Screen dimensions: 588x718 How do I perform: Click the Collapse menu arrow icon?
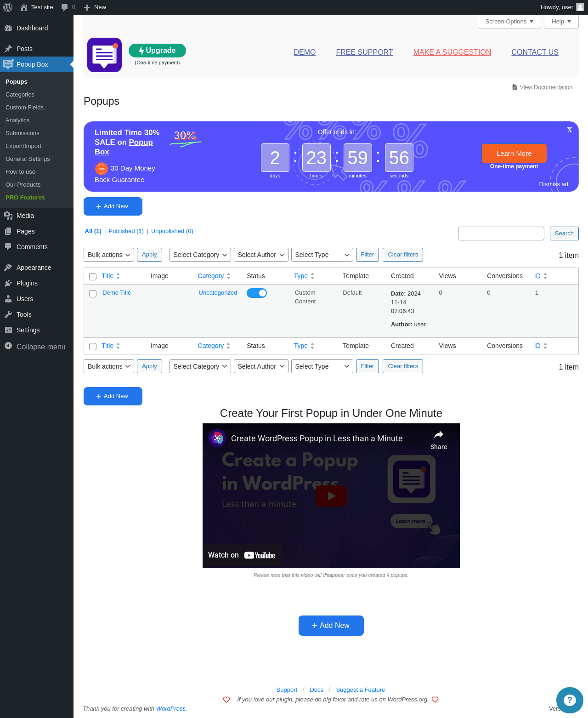click(x=8, y=346)
